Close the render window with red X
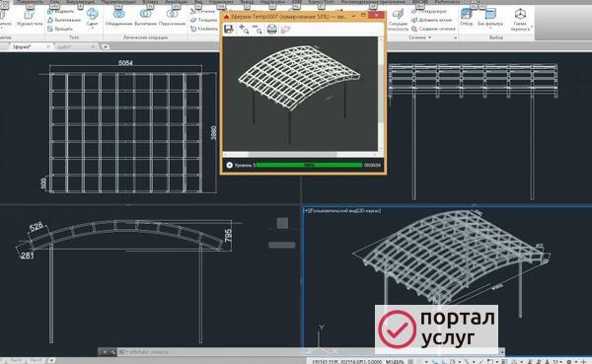The image size is (592, 364). click(x=376, y=16)
